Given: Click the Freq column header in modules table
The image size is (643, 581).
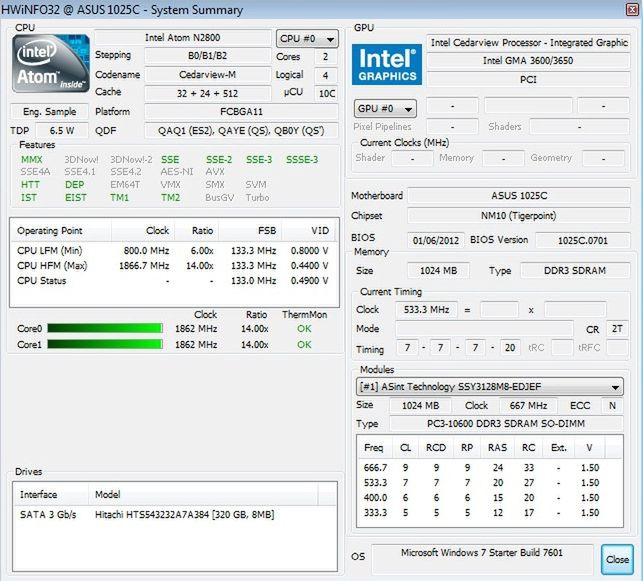Looking at the screenshot, I should pyautogui.click(x=375, y=448).
